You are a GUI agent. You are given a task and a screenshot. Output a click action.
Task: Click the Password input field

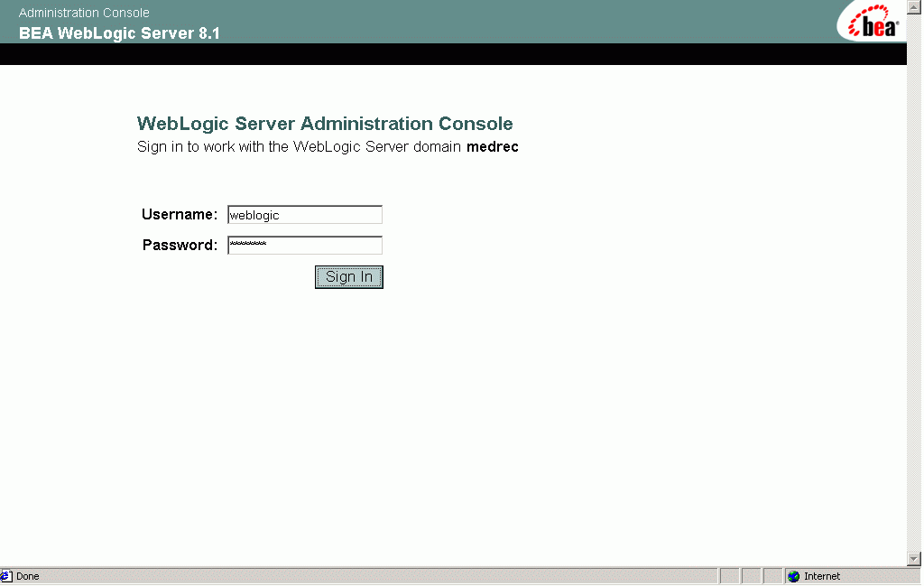click(x=305, y=246)
